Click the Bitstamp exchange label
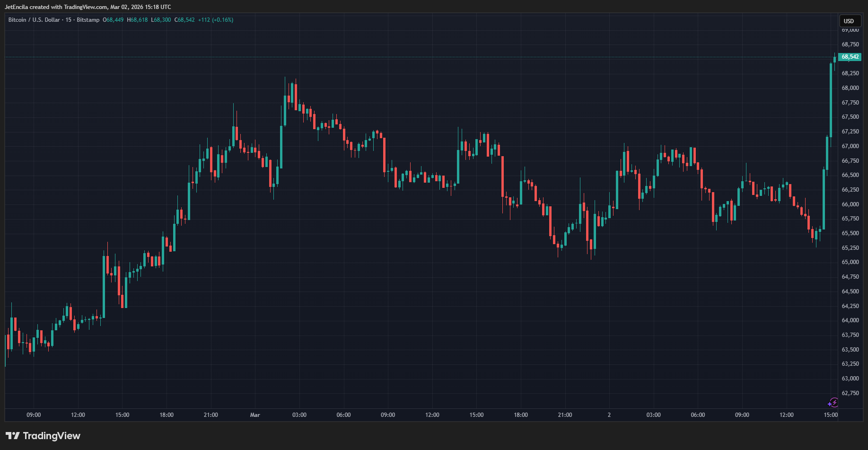The height and width of the screenshot is (450, 868). point(88,20)
